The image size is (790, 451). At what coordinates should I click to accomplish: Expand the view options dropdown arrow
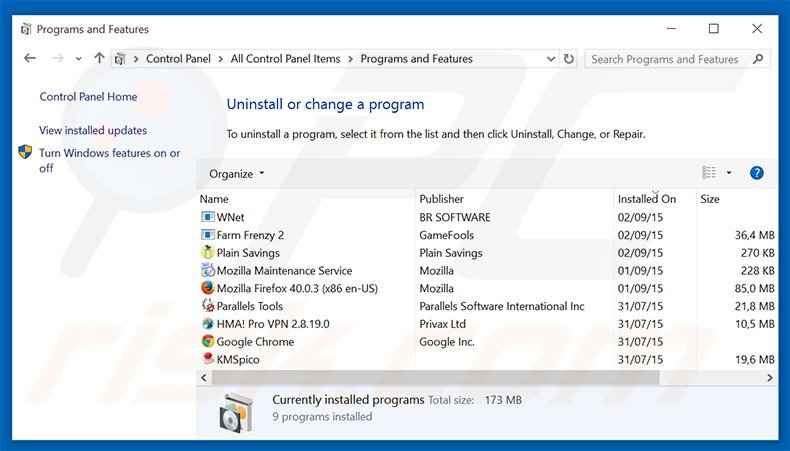[x=729, y=173]
